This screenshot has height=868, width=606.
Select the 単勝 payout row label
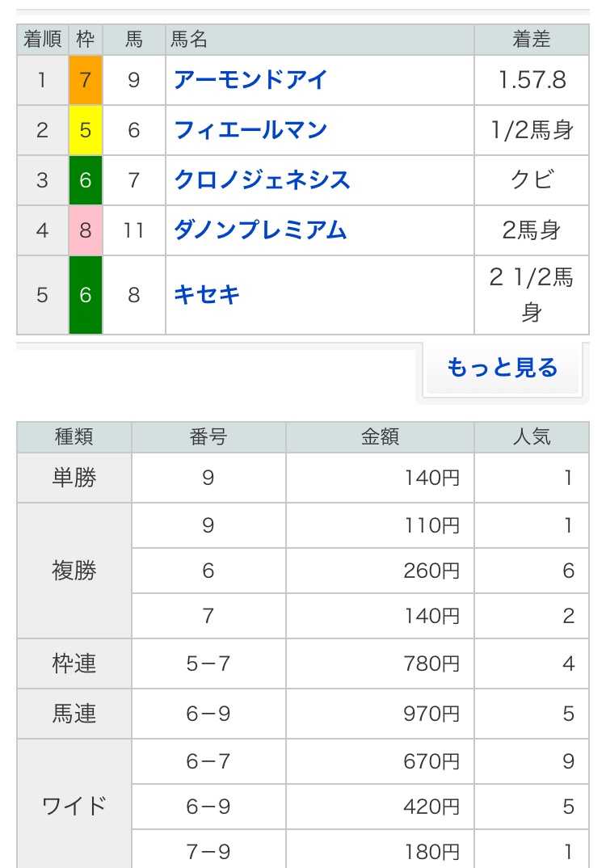pos(74,478)
